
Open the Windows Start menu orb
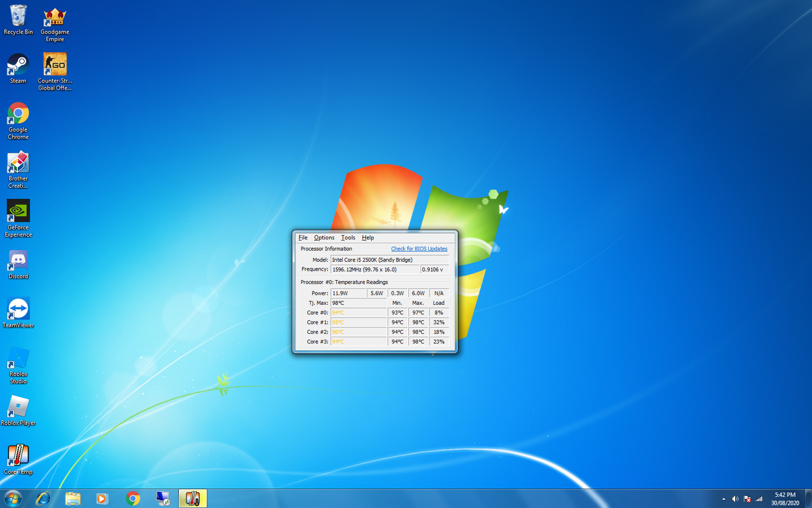click(x=13, y=498)
